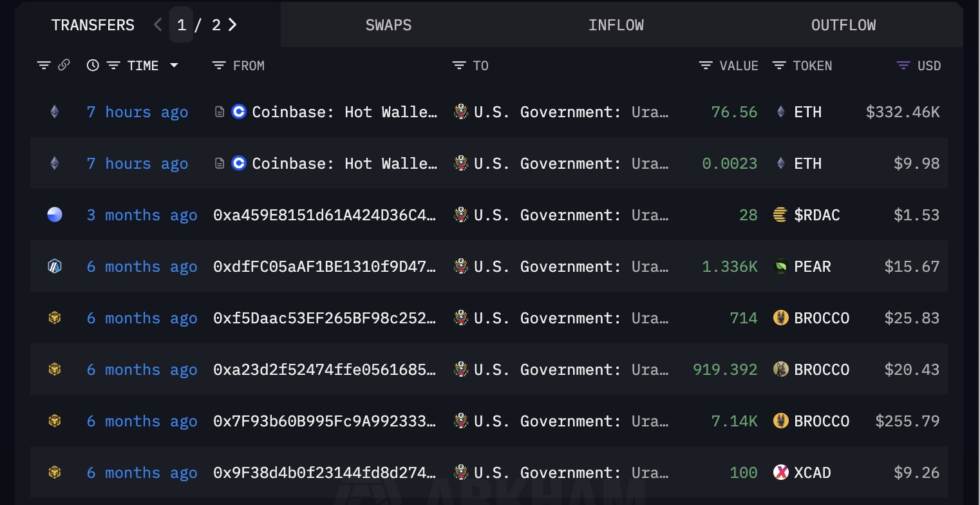The width and height of the screenshot is (980, 505).
Task: Click the USD amount $332.46K
Action: tap(903, 112)
